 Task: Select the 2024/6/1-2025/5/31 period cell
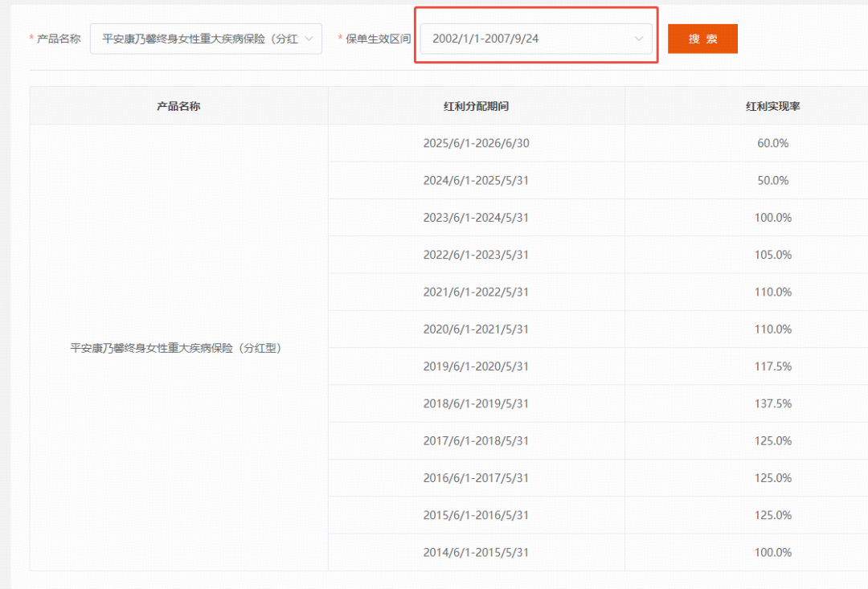[476, 181]
